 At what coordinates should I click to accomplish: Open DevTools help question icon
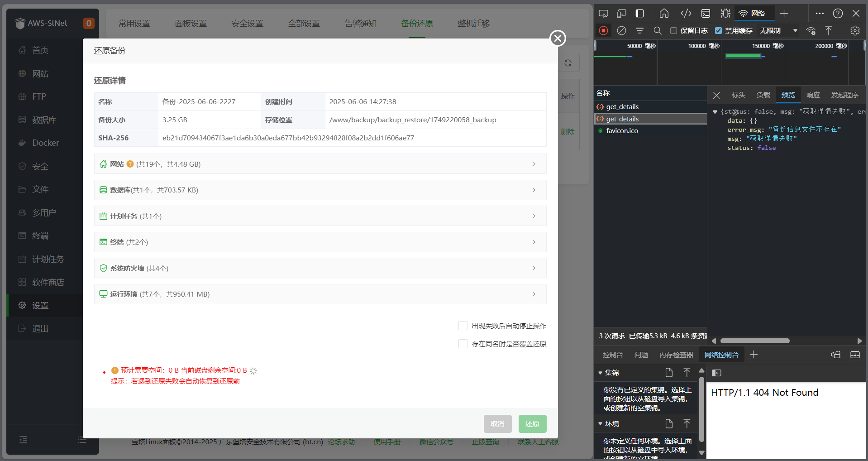pos(838,14)
